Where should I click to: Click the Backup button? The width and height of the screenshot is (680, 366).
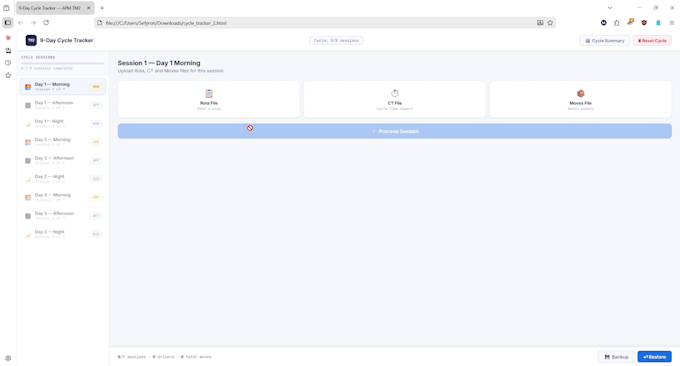click(x=616, y=356)
